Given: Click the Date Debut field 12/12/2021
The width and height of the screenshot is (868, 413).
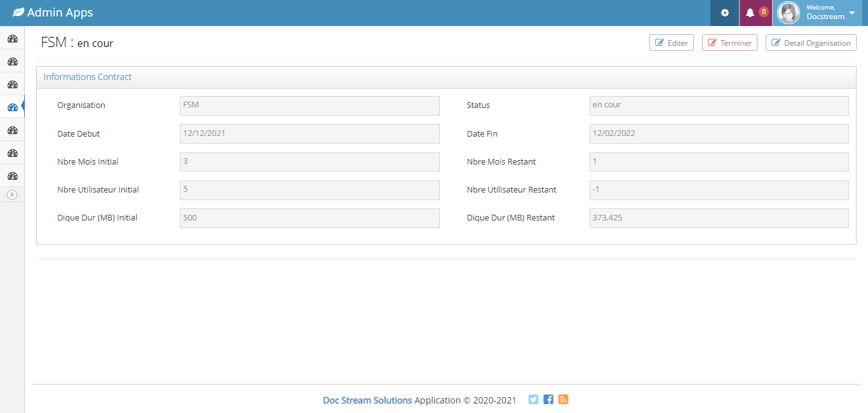Looking at the screenshot, I should tap(309, 133).
